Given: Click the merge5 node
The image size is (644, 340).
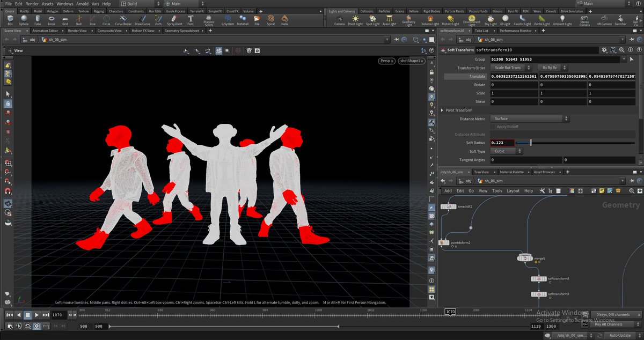Looking at the screenshot, I should (x=525, y=258).
